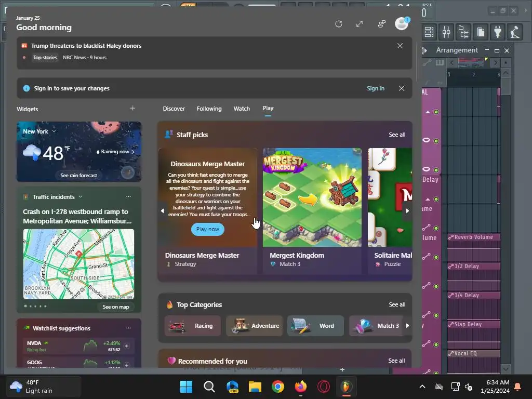This screenshot has width=532, height=399.
Task: See all Staff picks
Action: (397, 135)
